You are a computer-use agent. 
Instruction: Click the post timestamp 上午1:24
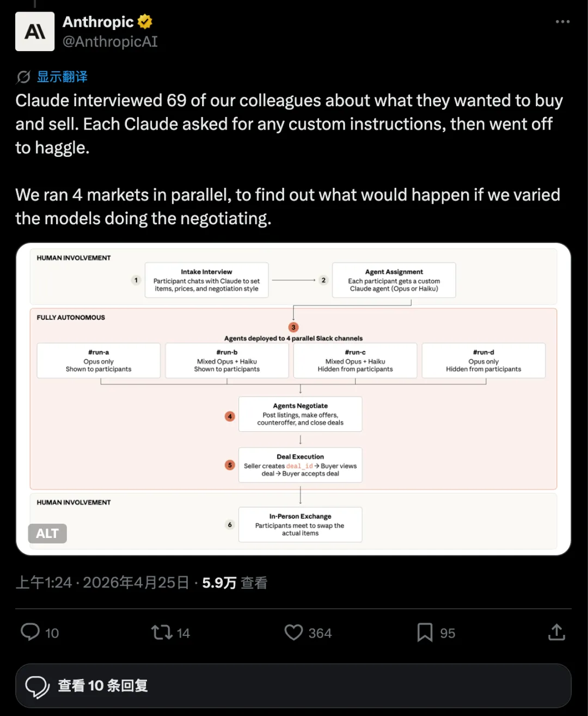point(44,583)
